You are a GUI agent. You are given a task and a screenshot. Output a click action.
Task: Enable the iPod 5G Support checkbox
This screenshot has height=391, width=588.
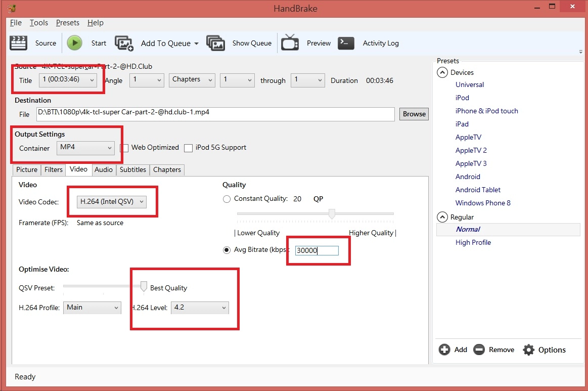188,148
